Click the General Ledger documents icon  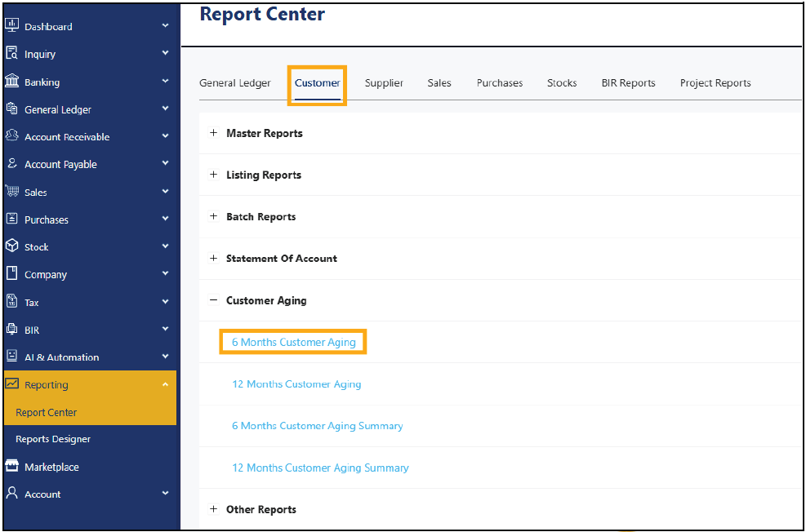pos(11,109)
